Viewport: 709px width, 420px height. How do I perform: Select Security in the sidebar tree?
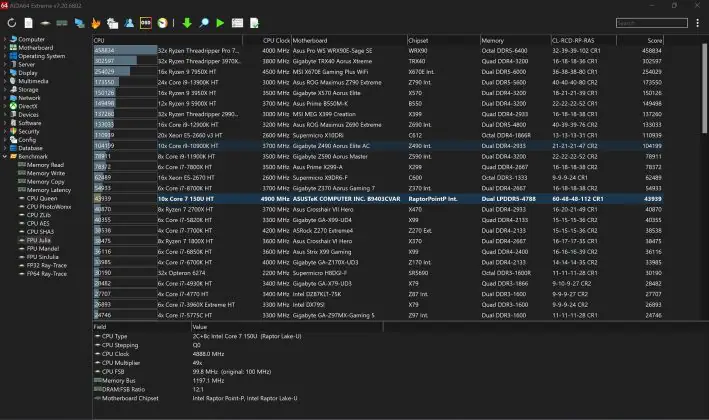28,131
